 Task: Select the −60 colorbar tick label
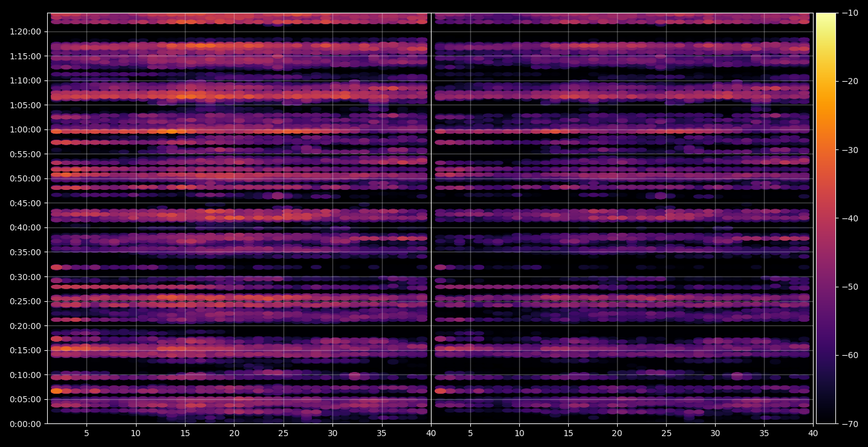pos(850,355)
